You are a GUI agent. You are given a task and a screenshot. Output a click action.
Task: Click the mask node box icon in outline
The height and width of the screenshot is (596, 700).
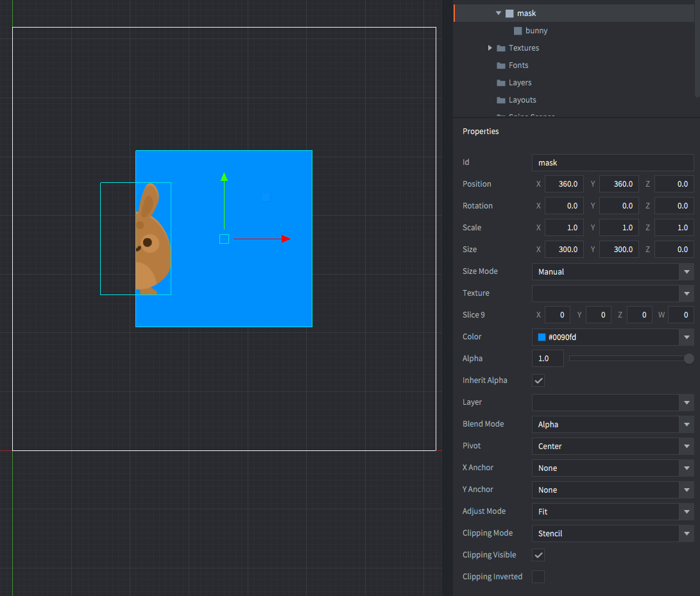point(509,13)
